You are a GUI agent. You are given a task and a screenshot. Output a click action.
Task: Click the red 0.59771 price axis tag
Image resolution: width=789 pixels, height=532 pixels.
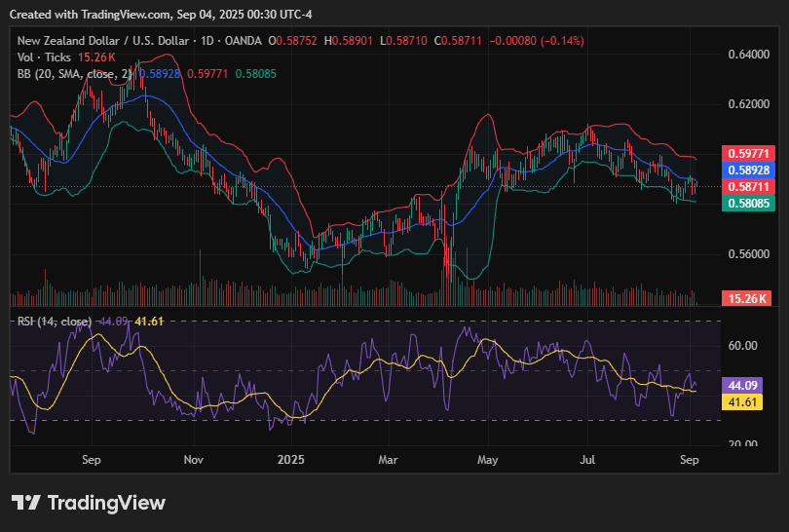748,154
